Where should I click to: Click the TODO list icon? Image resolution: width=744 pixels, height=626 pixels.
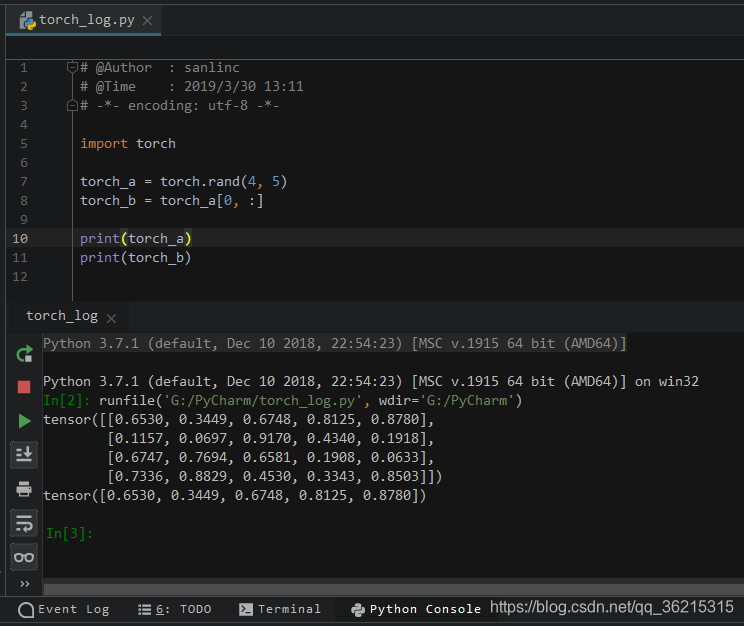coord(145,609)
